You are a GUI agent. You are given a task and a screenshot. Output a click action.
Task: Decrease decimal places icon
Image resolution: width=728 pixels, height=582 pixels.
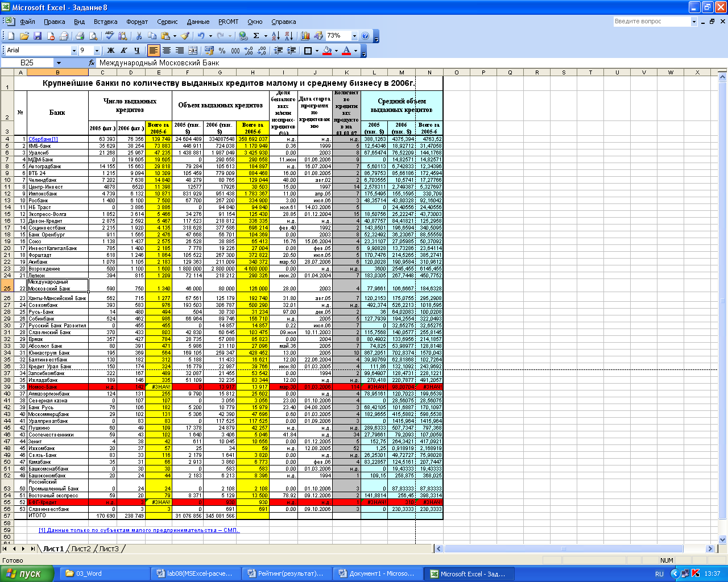pos(262,51)
